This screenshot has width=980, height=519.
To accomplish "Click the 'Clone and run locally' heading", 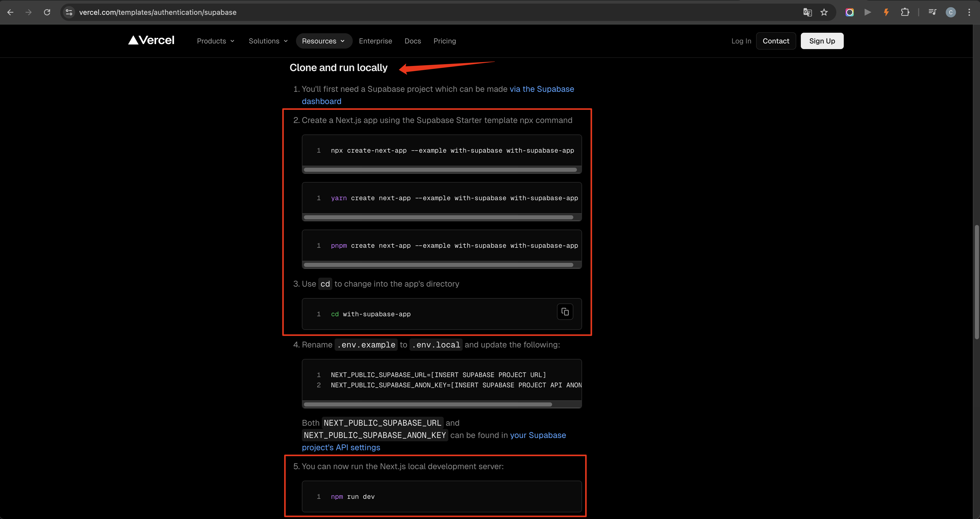I will (339, 68).
